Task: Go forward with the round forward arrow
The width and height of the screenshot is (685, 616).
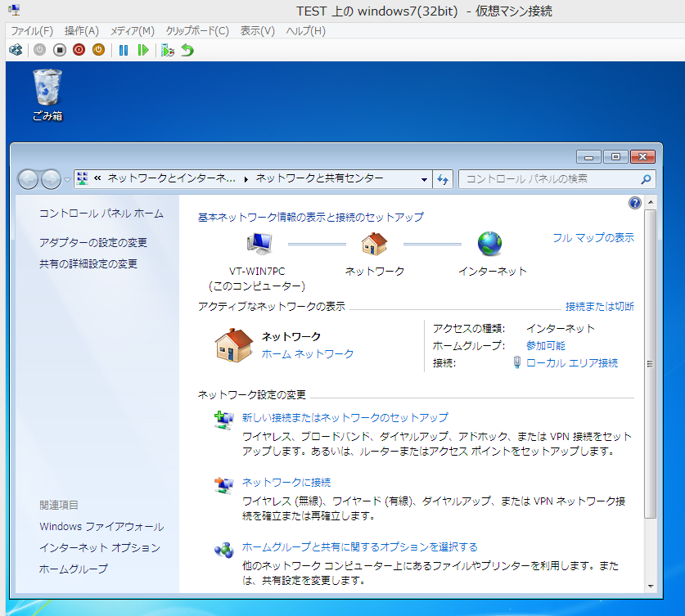Action: point(51,179)
